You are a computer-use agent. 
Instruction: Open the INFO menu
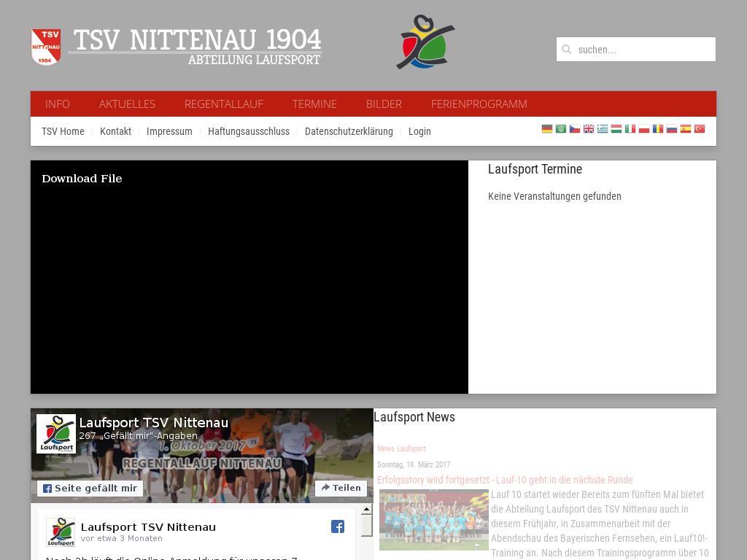(57, 104)
